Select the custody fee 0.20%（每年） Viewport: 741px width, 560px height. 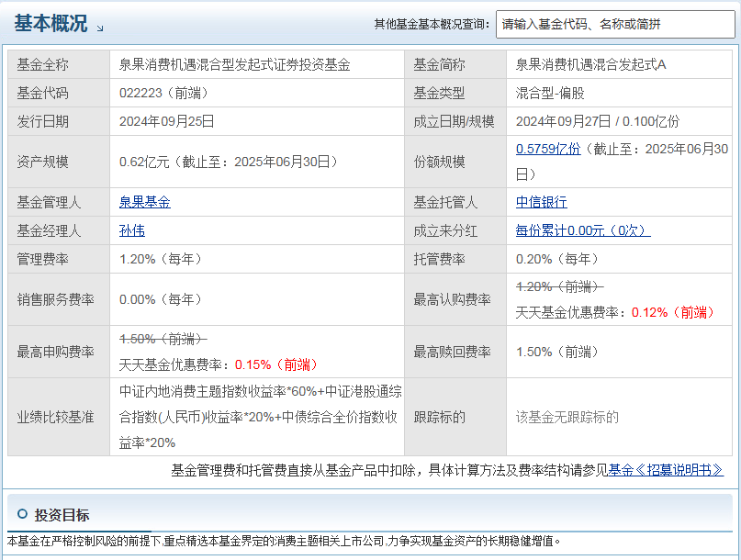click(x=557, y=259)
